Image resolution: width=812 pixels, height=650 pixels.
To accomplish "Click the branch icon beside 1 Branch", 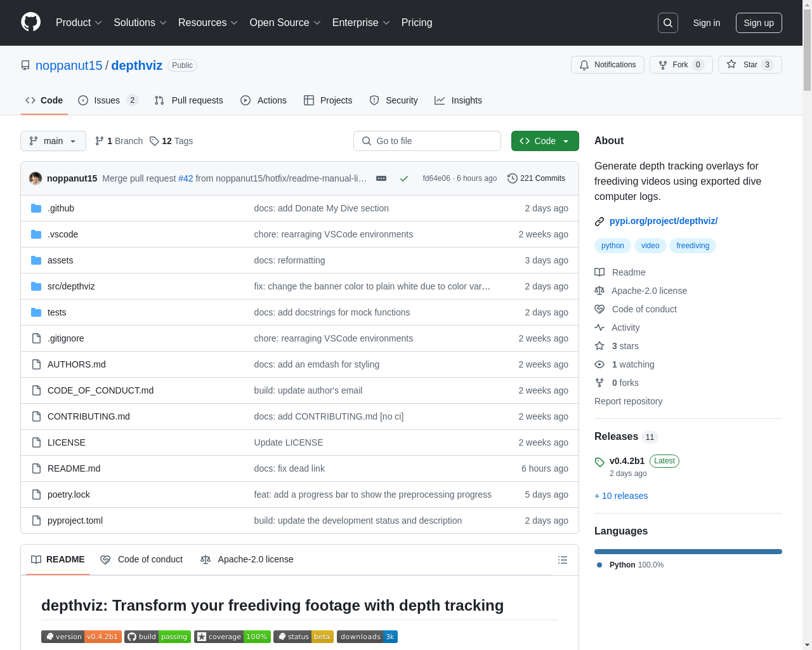I will (x=100, y=141).
